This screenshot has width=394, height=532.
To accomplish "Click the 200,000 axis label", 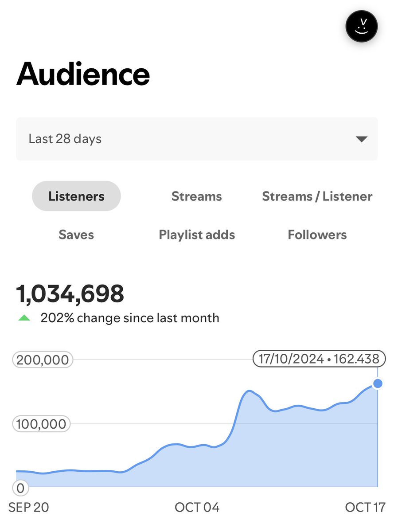I will tap(43, 360).
